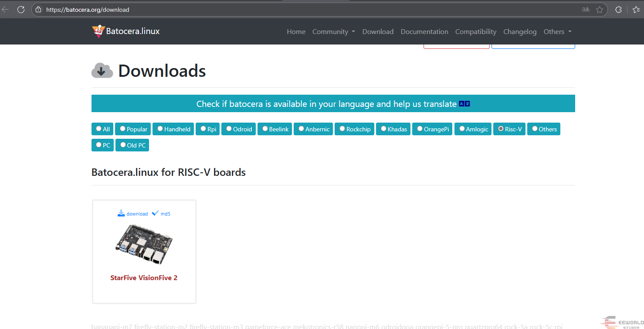Select the Khadas radio filter
Image resolution: width=644 pixels, height=329 pixels.
(x=384, y=129)
